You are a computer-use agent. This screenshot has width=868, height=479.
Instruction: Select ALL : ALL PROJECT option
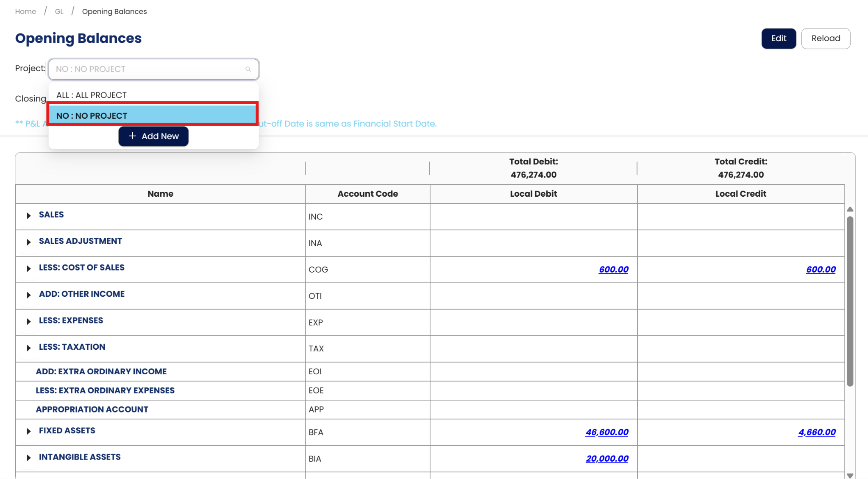point(92,95)
